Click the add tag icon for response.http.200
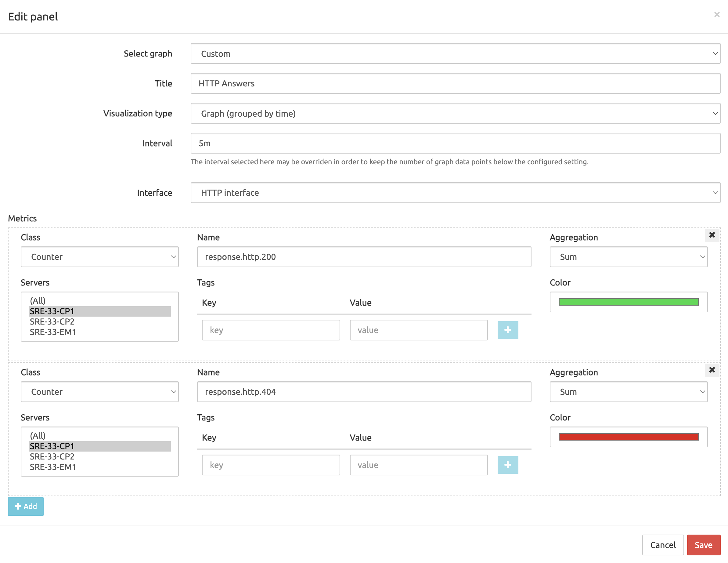This screenshot has height=563, width=728. (x=508, y=329)
